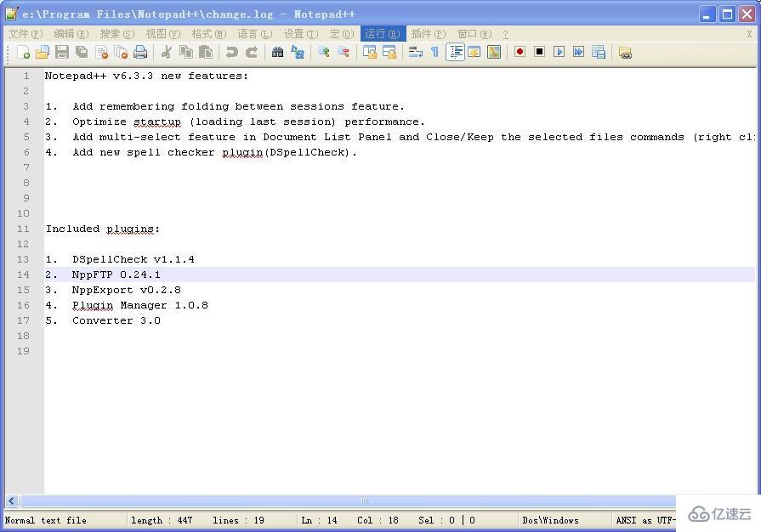This screenshot has width=761, height=532.
Task: Click the yellow map icon before Record
Action: pyautogui.click(x=494, y=53)
